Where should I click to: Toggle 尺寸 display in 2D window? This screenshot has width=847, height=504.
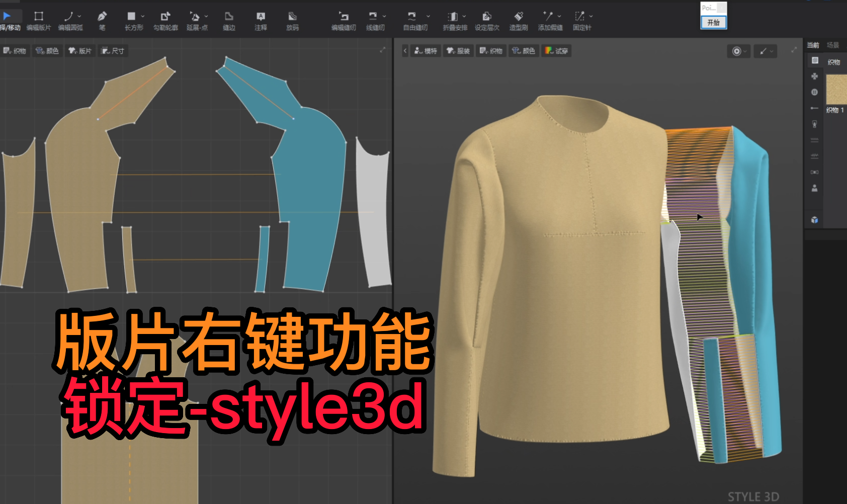pyautogui.click(x=113, y=51)
